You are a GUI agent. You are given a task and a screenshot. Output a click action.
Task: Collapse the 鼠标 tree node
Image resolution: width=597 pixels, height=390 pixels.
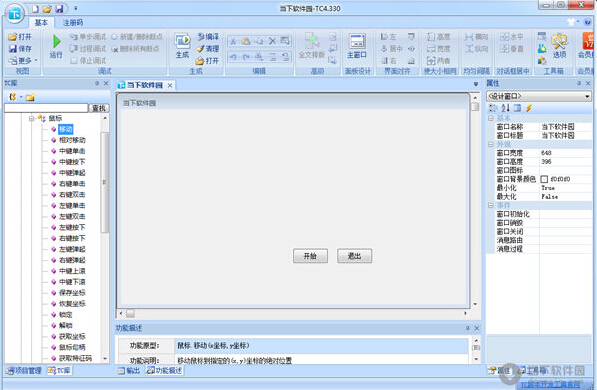(32, 118)
